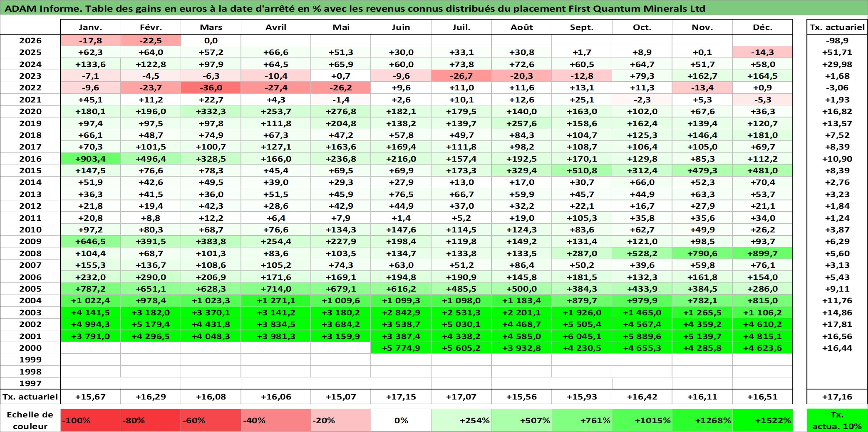The width and height of the screenshot is (868, 432).
Task: Click the +761% green scale swatch
Action: [x=582, y=420]
